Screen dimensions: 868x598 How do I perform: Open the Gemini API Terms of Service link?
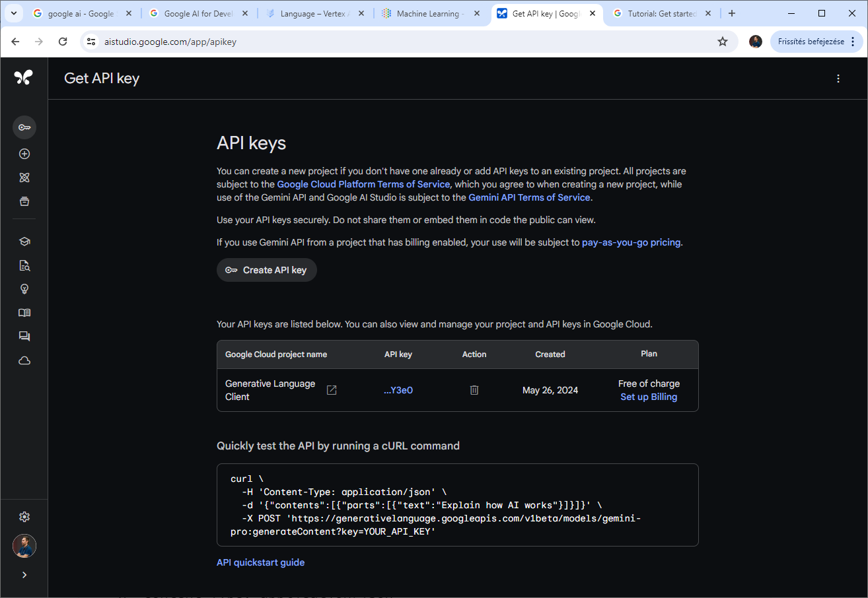529,197
